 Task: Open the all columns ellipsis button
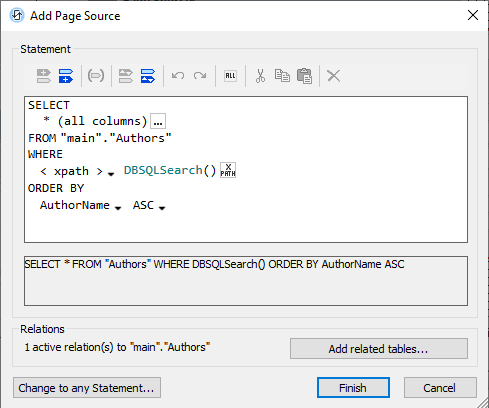coord(158,121)
